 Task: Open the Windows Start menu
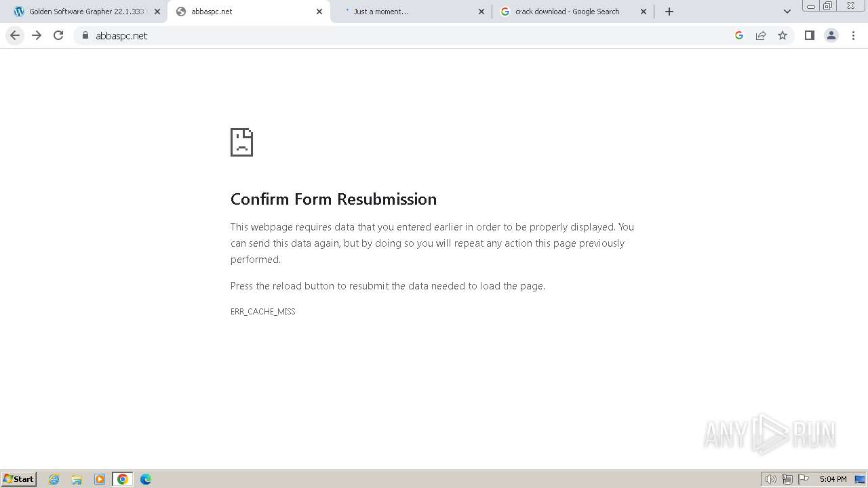[x=19, y=479]
